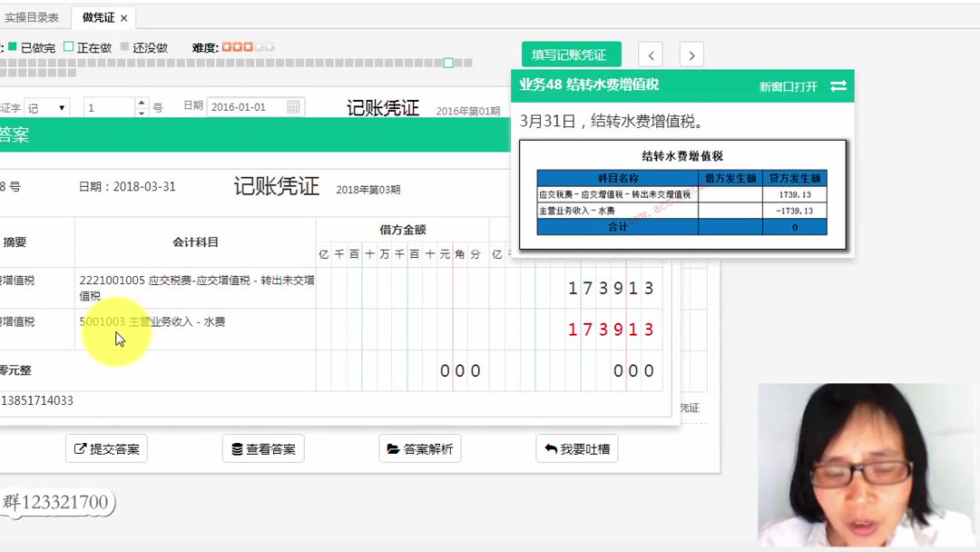Click the 提交答案 submit button
The width and height of the screenshot is (980, 552).
[x=106, y=448]
